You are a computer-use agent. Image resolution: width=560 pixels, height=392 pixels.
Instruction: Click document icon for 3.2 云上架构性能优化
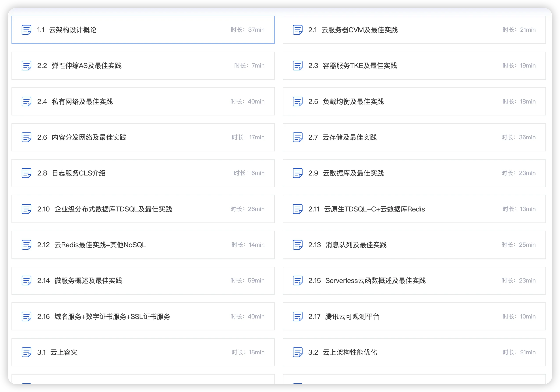298,352
